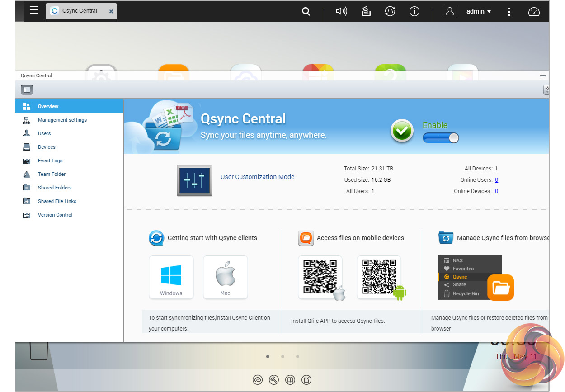Viewport: 565px width, 392px height.
Task: Open Management settings in sidebar
Action: click(69, 120)
